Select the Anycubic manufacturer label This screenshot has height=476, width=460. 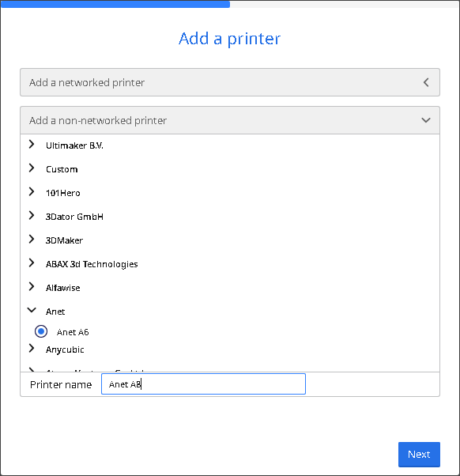tap(65, 349)
